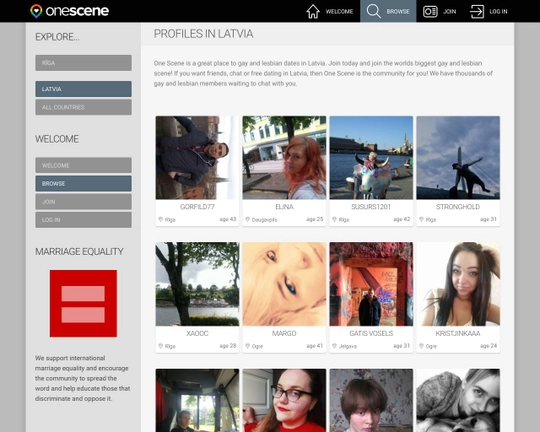Click location pin on XAOOC card
The height and width of the screenshot is (432, 540).
pos(160,346)
